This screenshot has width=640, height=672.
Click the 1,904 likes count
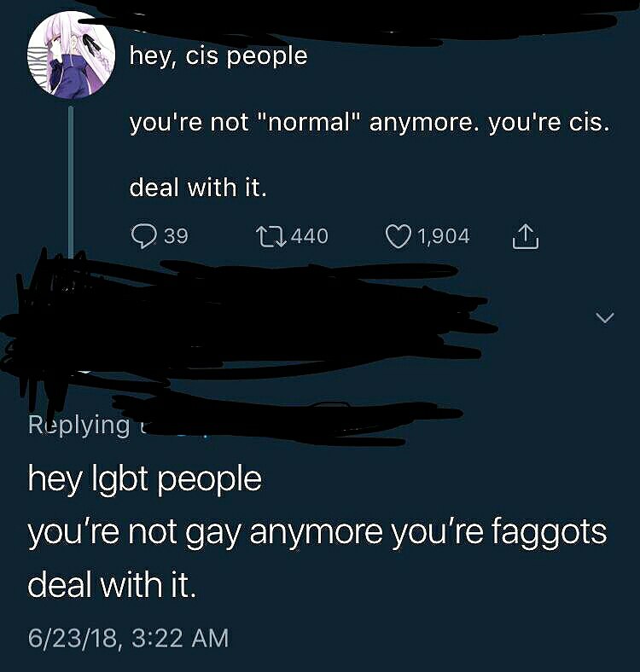444,236
